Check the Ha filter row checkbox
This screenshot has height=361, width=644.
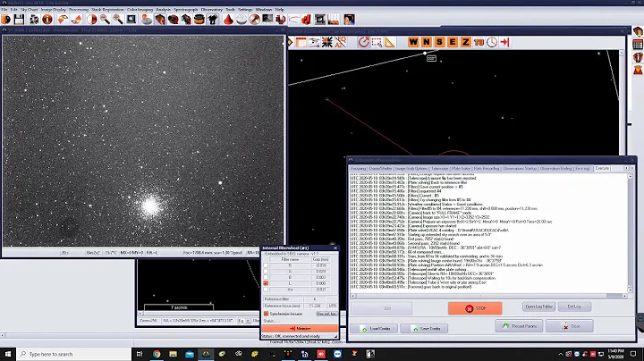266,290
